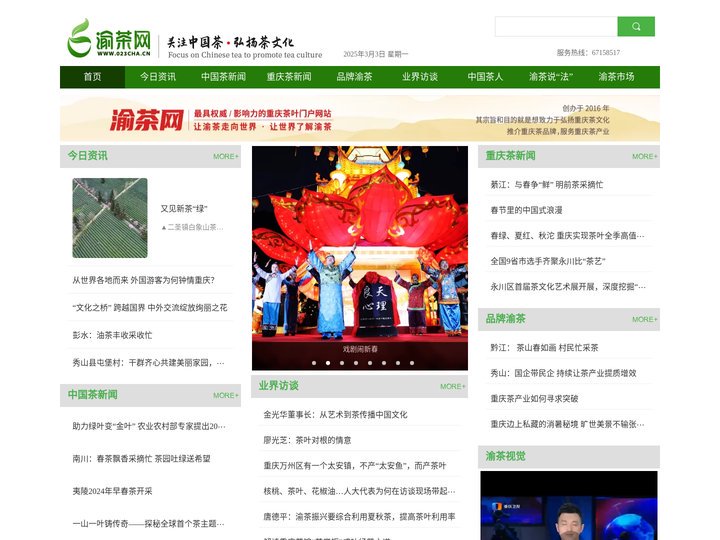Open the 首页 nav tab
The width and height of the screenshot is (720, 540).
pyautogui.click(x=92, y=77)
